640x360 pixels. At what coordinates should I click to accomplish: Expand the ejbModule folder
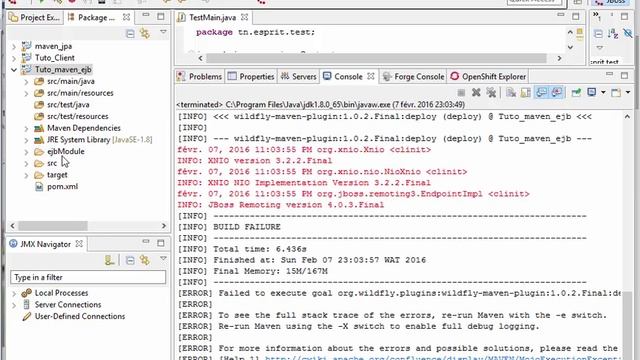tap(26, 152)
